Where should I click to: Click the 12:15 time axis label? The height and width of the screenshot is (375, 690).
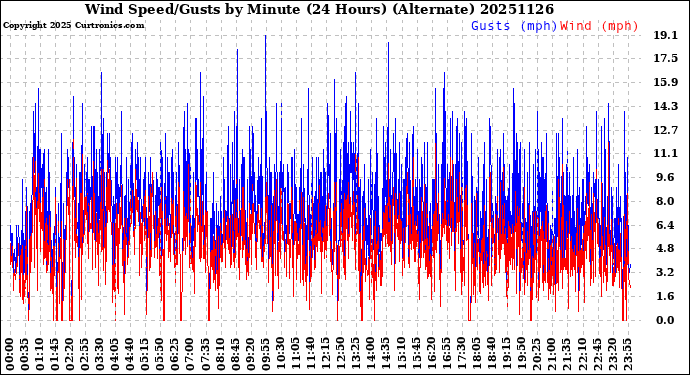pyautogui.click(x=326, y=354)
